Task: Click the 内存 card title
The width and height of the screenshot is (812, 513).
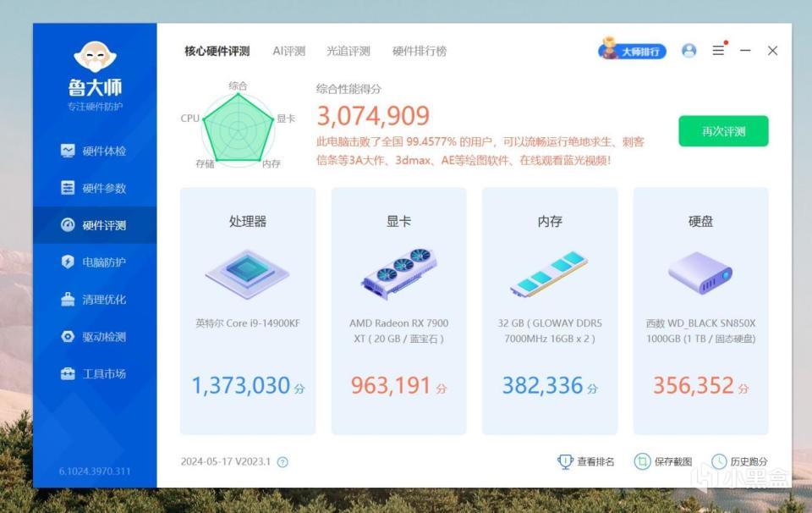Action: [550, 221]
